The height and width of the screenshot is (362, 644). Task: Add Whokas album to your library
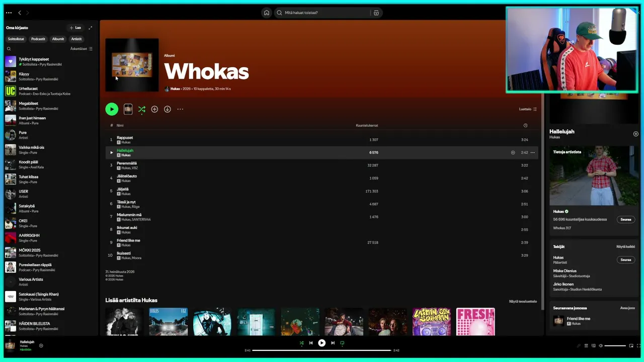154,109
